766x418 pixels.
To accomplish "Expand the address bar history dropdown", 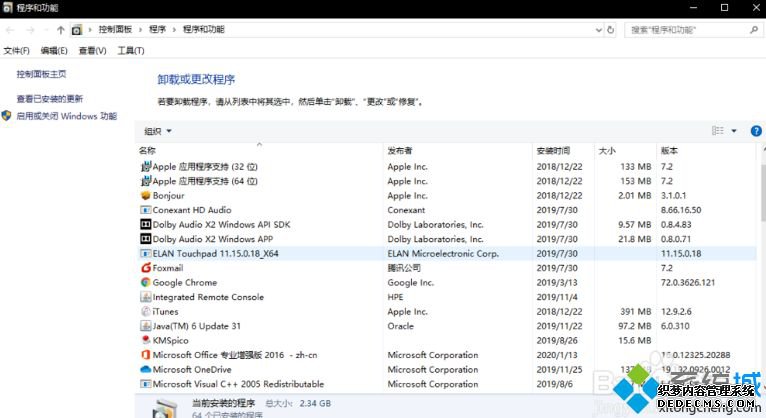I will pos(599,30).
